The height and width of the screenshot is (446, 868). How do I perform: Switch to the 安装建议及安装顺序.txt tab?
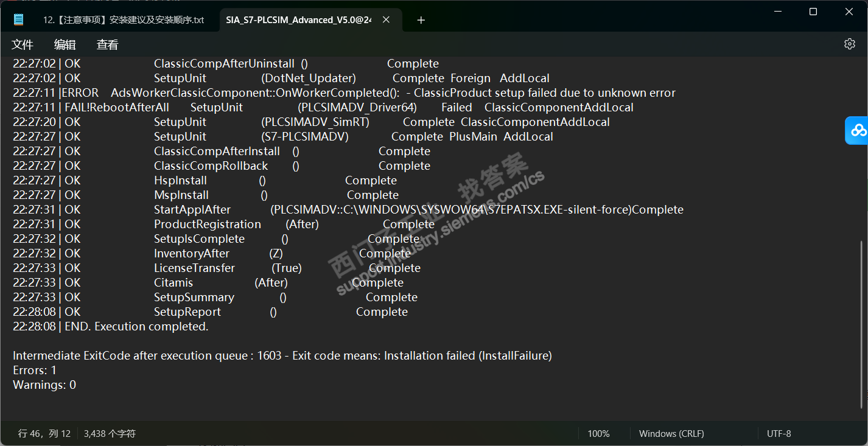click(124, 20)
